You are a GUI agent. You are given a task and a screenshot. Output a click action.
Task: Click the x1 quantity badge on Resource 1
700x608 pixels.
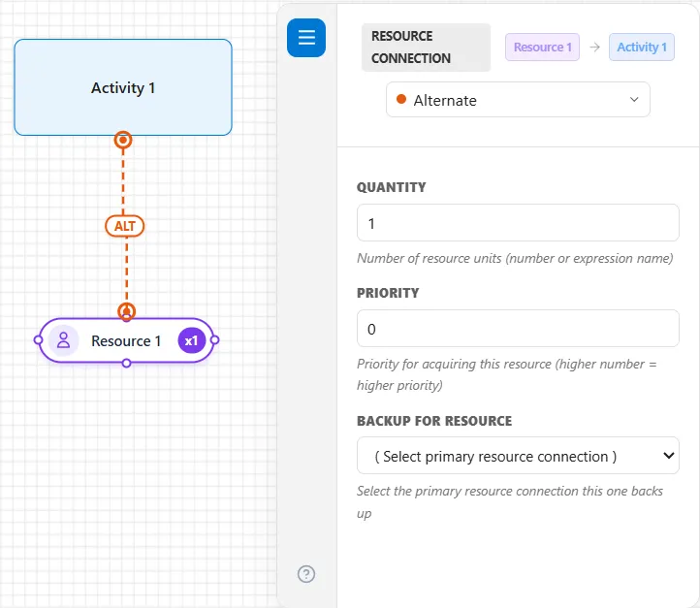[192, 340]
